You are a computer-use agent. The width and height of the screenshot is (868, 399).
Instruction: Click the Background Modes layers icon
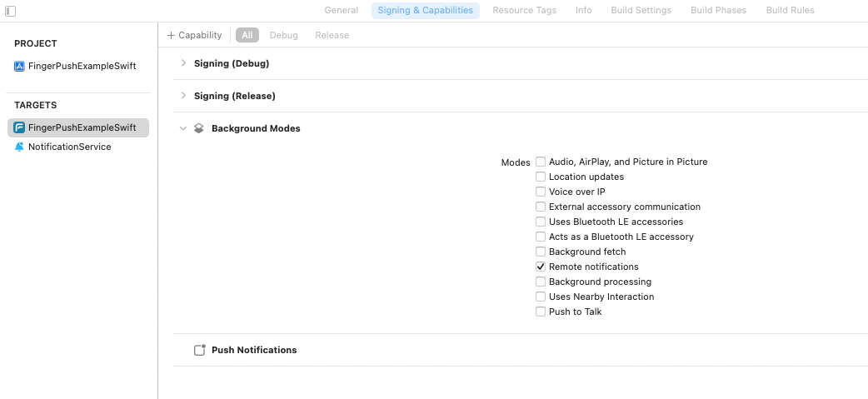199,128
